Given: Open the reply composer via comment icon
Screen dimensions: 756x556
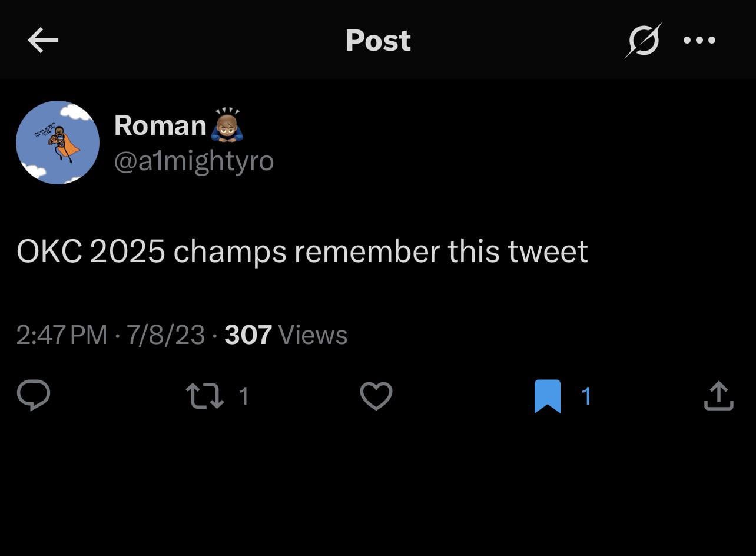Looking at the screenshot, I should (34, 395).
